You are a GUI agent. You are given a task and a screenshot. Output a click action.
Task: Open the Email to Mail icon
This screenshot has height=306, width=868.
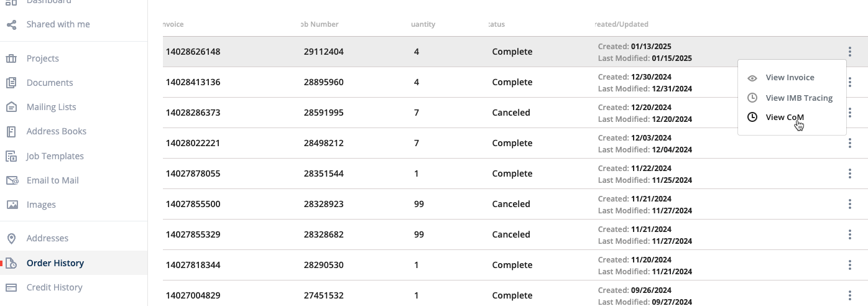tap(12, 180)
